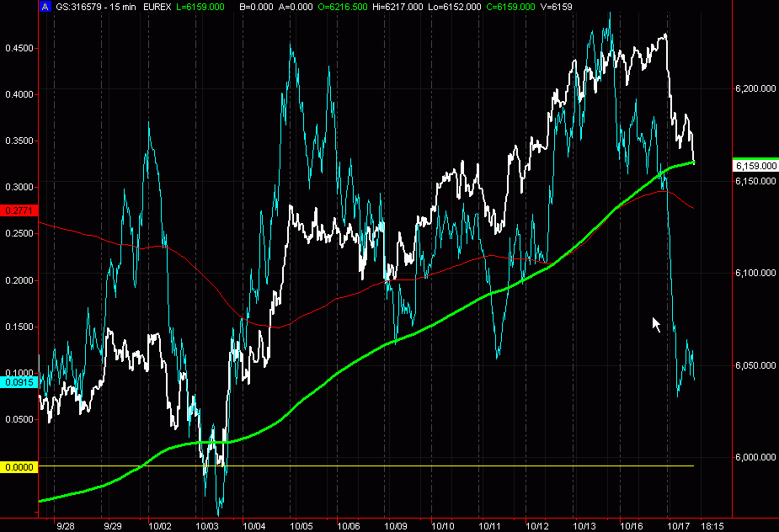Click the 9/28 date on time axis
The image size is (779, 532).
[66, 526]
